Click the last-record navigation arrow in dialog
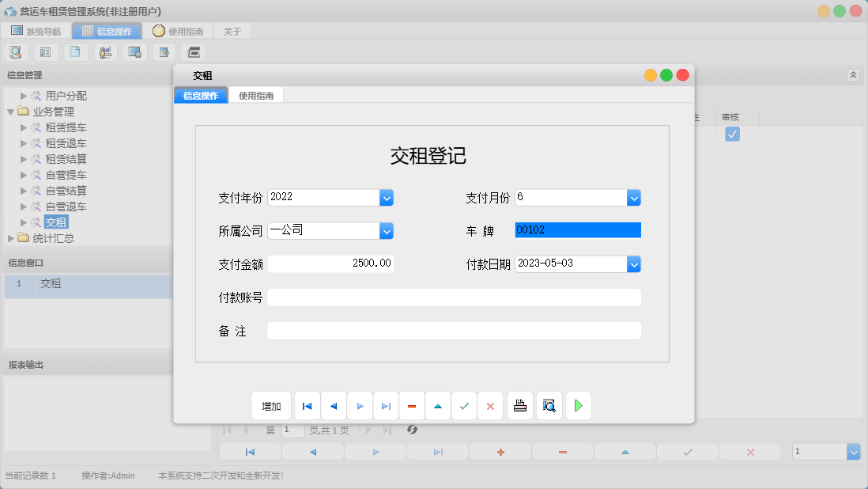The width and height of the screenshot is (868, 489). pyautogui.click(x=386, y=405)
